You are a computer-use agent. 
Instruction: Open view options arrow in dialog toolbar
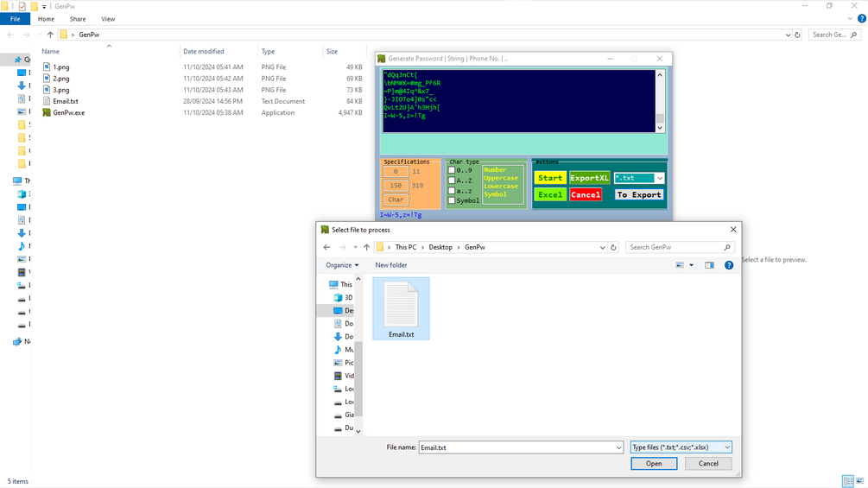coord(692,265)
